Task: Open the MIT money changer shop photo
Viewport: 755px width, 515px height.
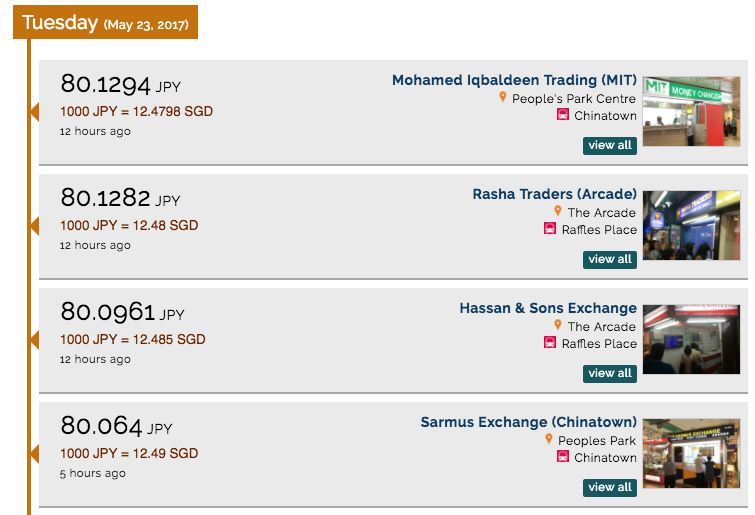Action: (691, 111)
